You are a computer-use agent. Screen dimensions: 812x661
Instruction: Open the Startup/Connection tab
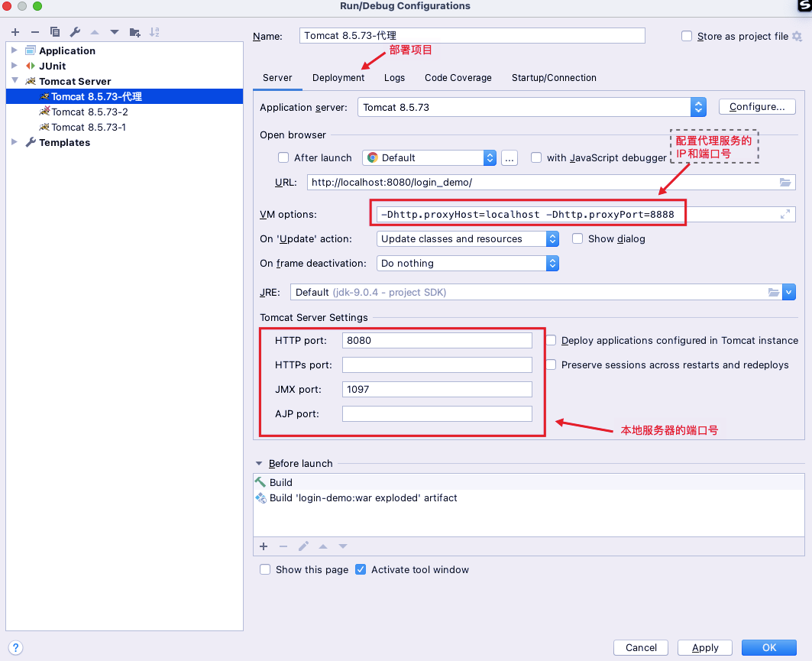point(554,78)
